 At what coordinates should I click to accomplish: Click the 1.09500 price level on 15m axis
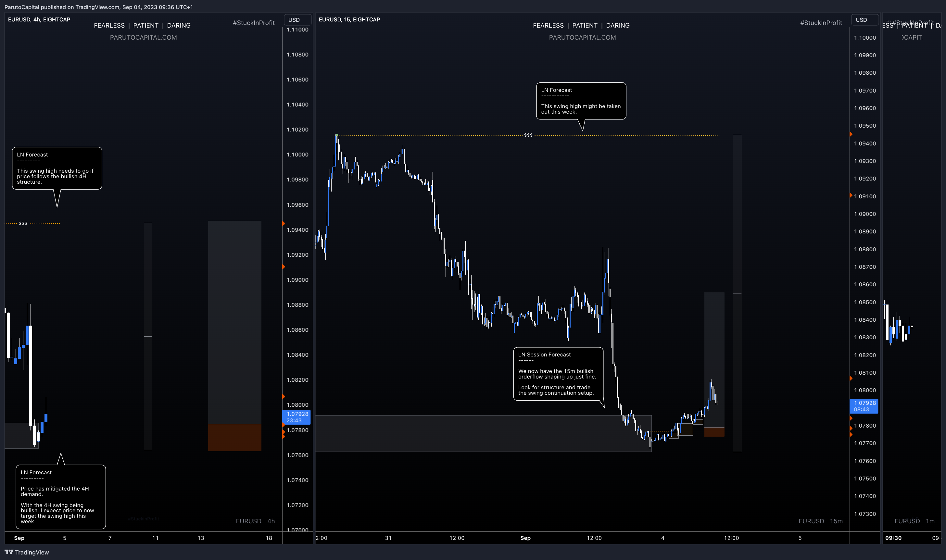pyautogui.click(x=865, y=126)
